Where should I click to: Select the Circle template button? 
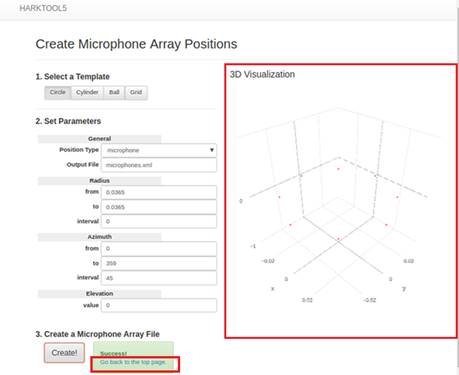tap(58, 92)
